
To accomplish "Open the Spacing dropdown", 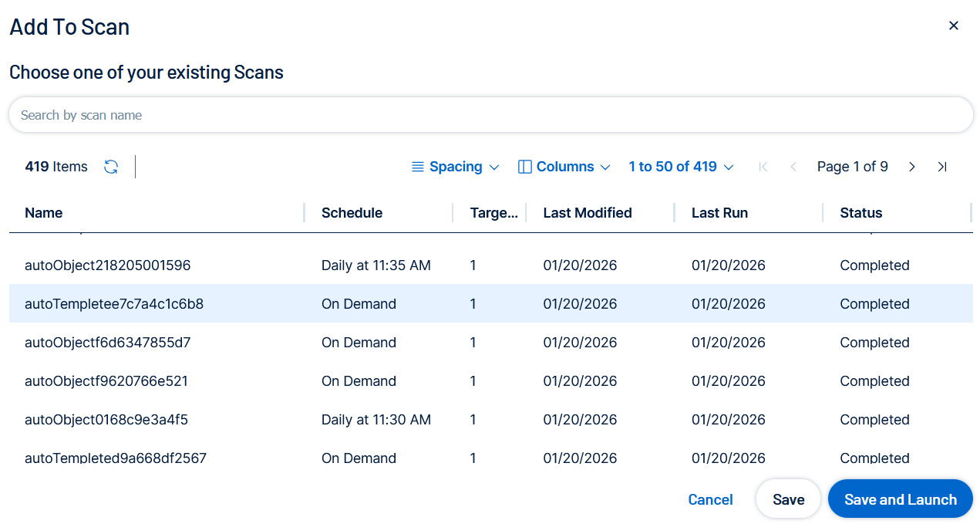I will pyautogui.click(x=455, y=167).
